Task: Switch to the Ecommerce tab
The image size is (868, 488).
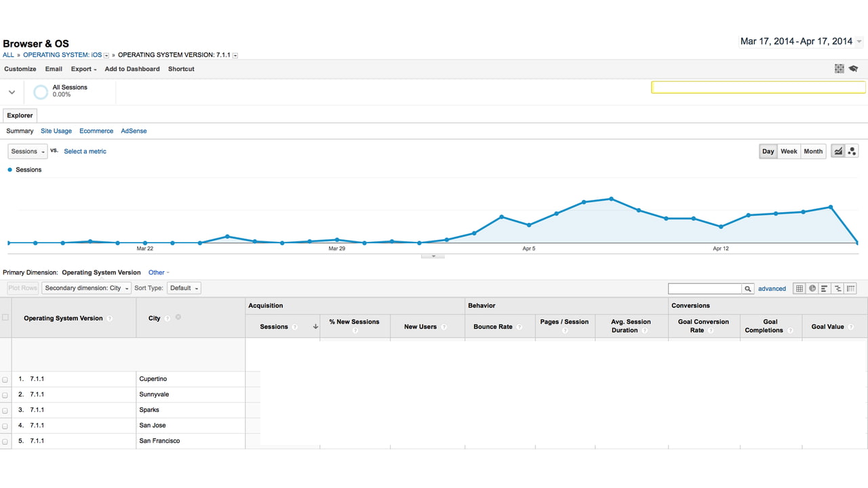Action: (x=96, y=131)
